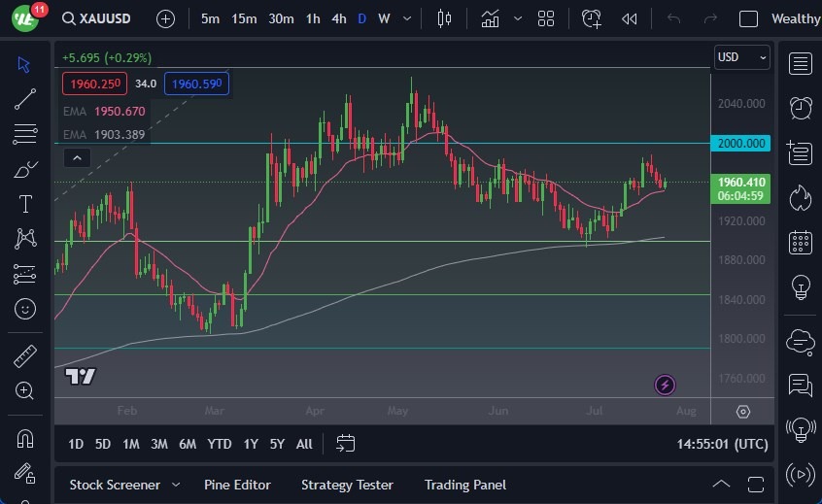Click the 2000.000 horizontal line price label
The image size is (822, 504).
point(742,144)
